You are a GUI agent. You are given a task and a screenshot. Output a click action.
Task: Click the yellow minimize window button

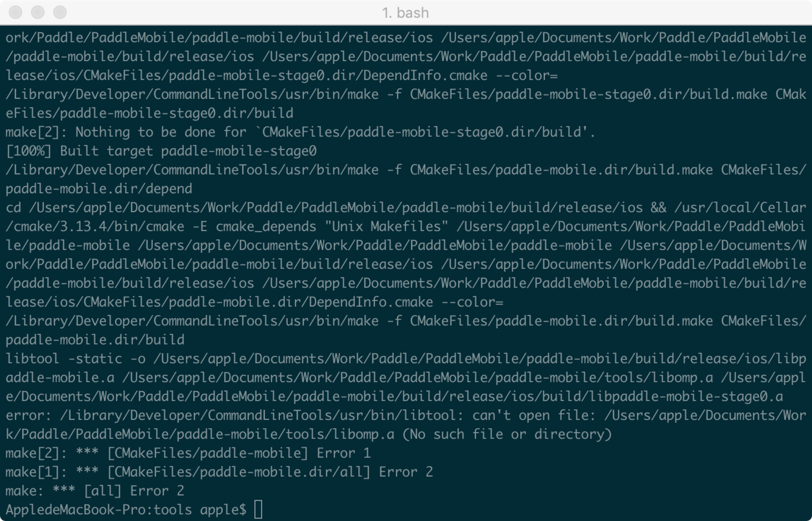pyautogui.click(x=37, y=12)
